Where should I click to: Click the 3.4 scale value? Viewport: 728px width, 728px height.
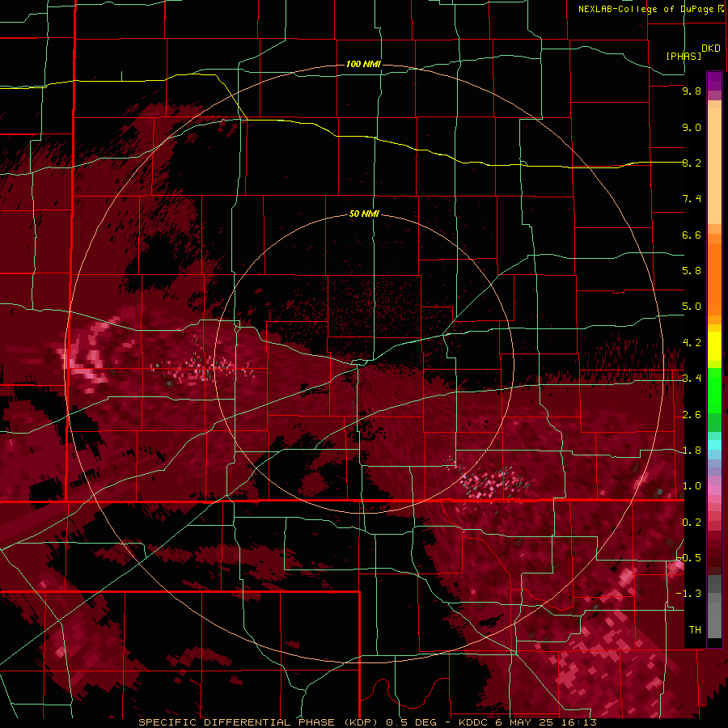point(692,379)
